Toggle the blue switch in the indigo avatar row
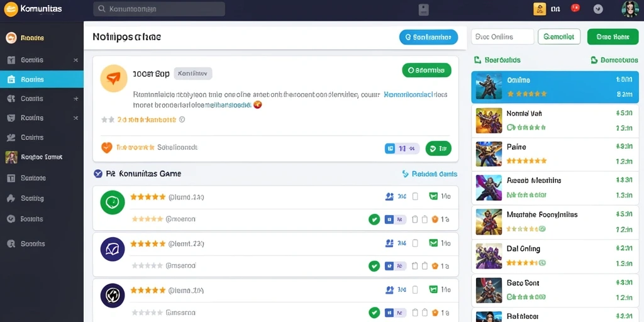Screen dimensions: 644x322 (x=395, y=266)
